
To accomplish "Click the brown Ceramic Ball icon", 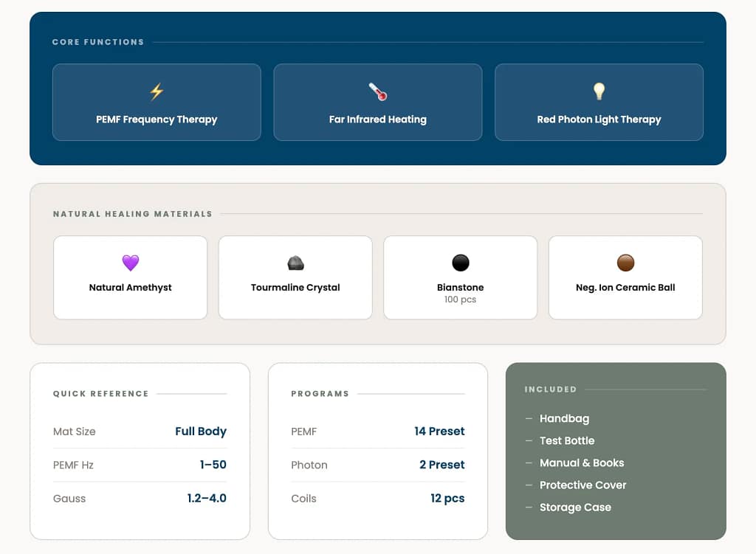I will (x=625, y=263).
